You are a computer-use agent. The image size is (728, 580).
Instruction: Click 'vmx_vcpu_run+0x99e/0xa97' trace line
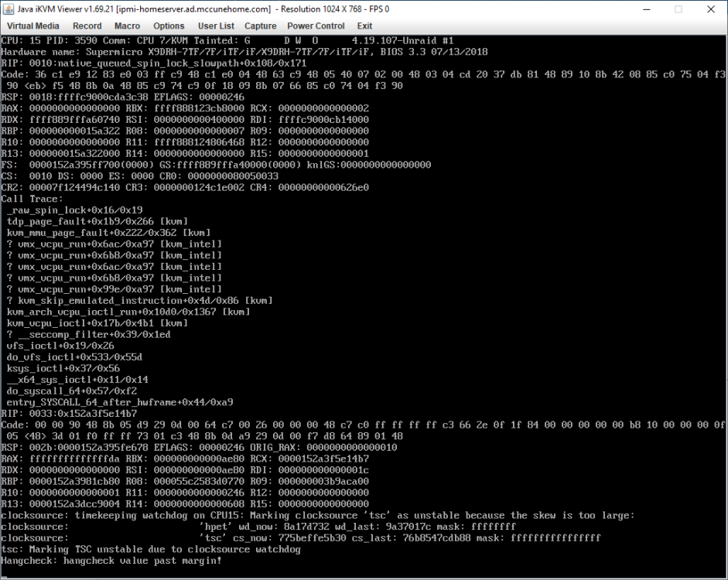tap(114, 289)
